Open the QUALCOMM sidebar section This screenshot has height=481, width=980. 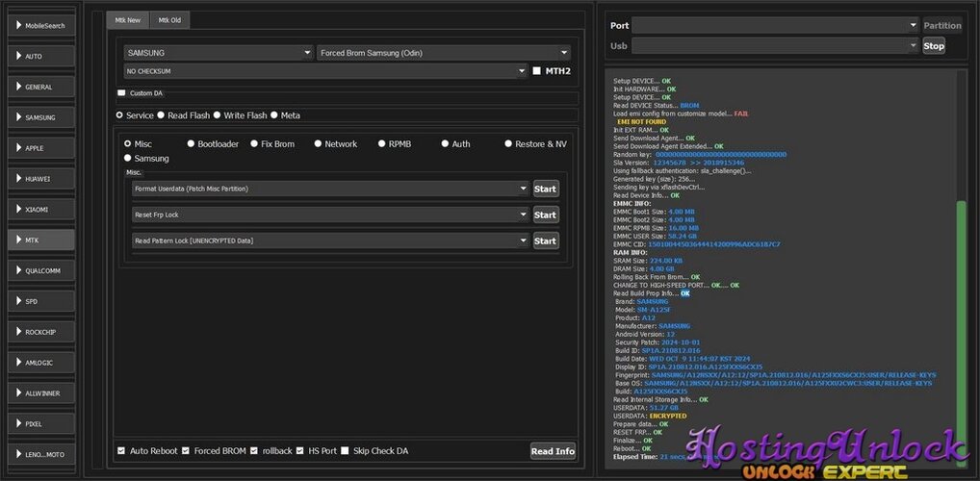[x=41, y=270]
